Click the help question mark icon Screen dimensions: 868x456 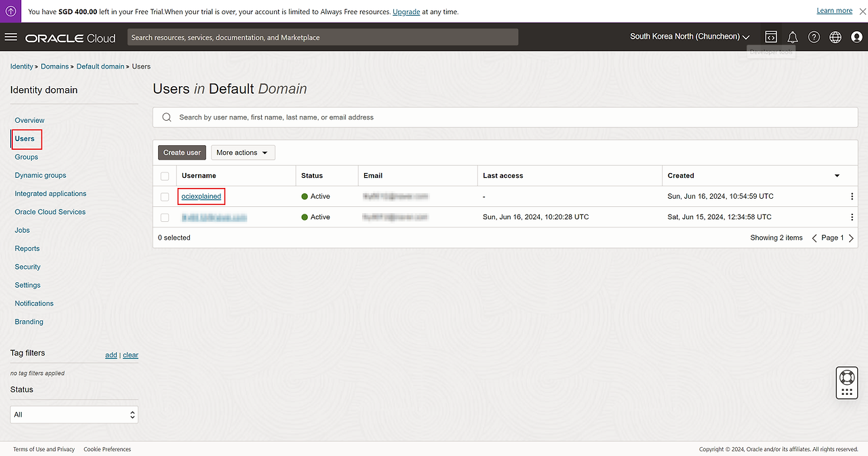tap(814, 37)
